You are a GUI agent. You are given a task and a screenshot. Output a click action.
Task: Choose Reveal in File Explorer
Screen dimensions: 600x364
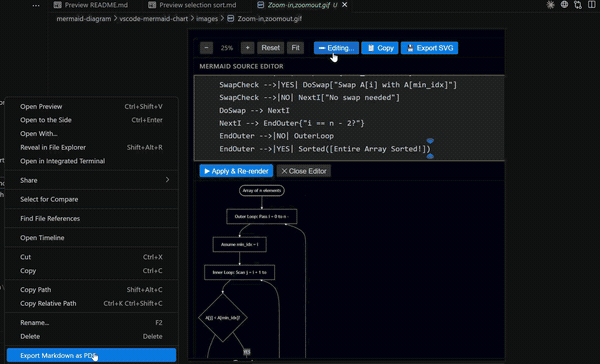pos(91,147)
